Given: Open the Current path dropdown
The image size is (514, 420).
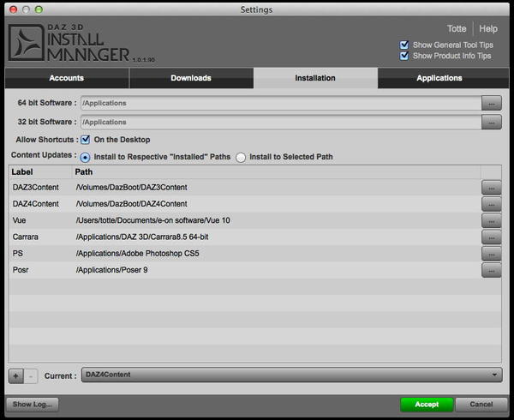Looking at the screenshot, I should pos(292,375).
